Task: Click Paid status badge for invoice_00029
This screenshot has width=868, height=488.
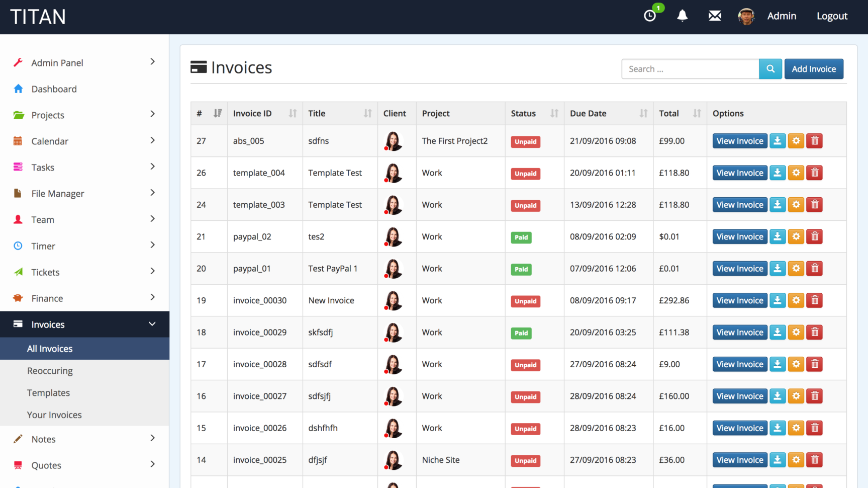Action: 521,333
